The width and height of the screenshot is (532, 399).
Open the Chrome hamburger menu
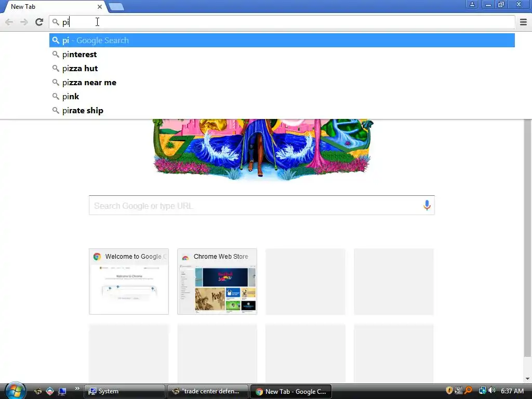click(x=523, y=22)
